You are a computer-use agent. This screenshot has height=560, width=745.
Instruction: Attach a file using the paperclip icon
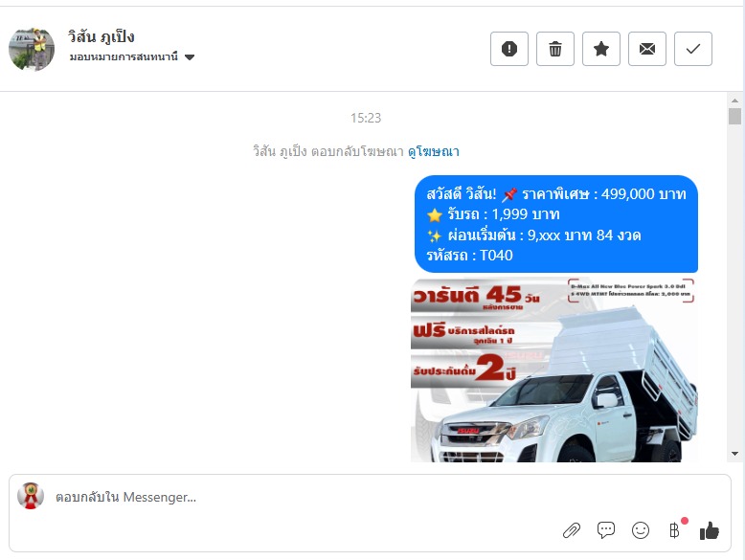[572, 530]
